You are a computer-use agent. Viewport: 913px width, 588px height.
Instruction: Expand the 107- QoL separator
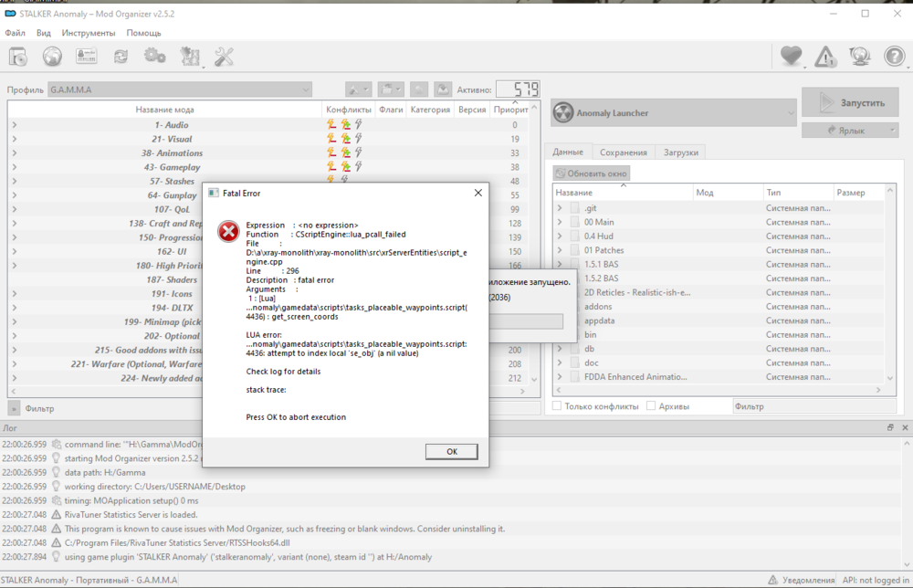pos(15,209)
